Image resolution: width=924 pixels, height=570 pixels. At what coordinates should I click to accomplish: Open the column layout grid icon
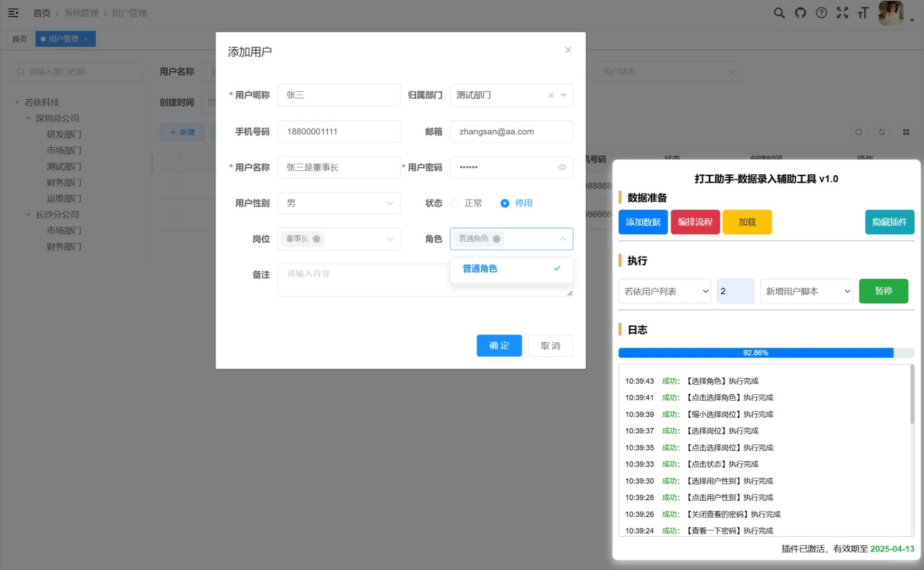tap(906, 132)
